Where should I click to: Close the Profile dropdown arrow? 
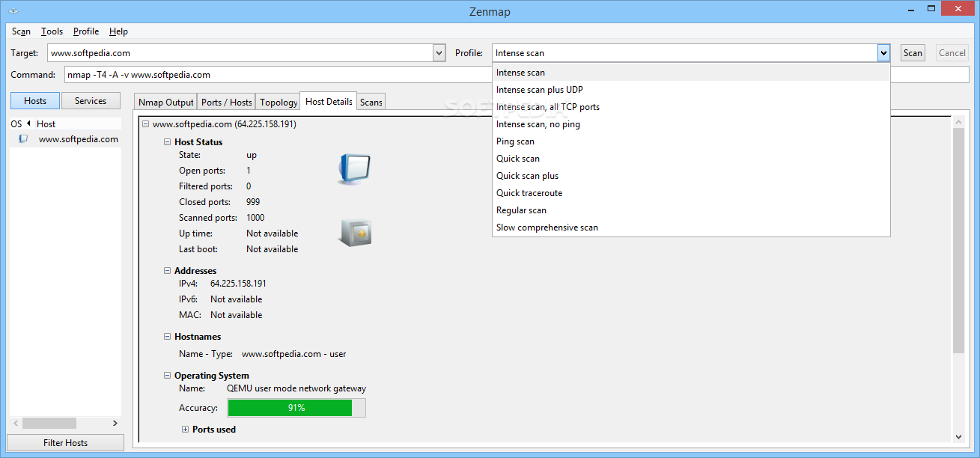883,53
